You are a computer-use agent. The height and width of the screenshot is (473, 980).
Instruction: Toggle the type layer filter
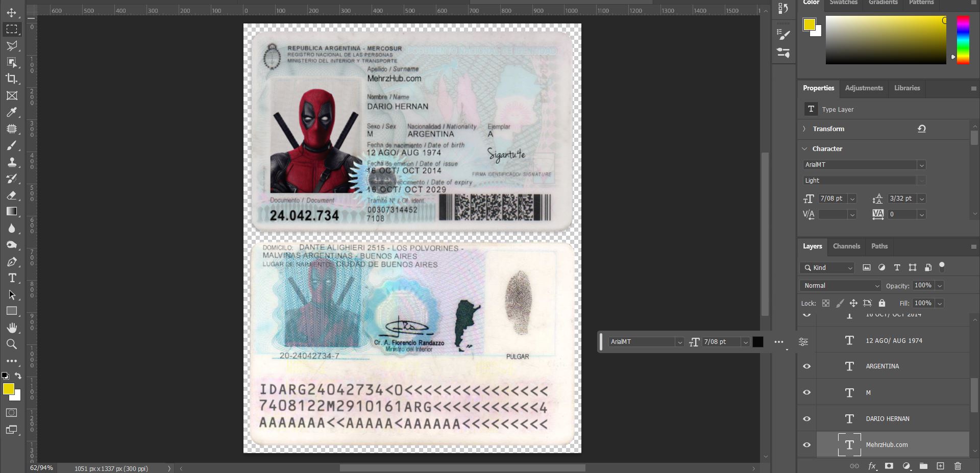(897, 267)
